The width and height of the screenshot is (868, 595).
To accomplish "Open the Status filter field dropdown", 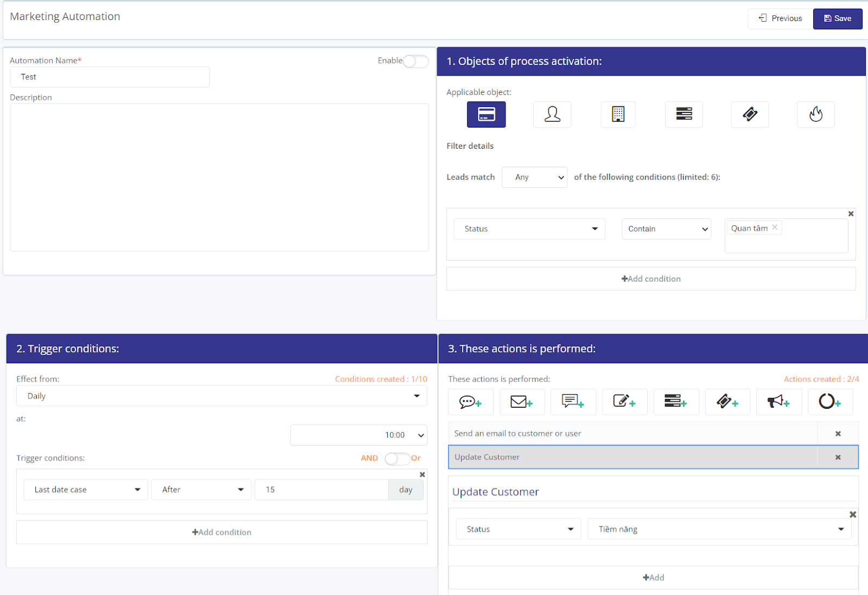I will [529, 229].
